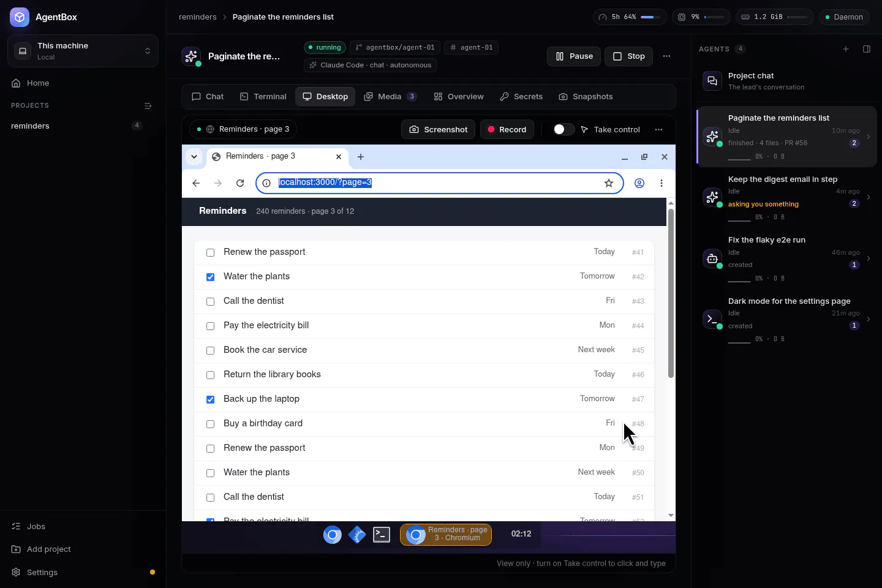Open Settings in the sidebar
This screenshot has width=882, height=588.
coord(83,573)
